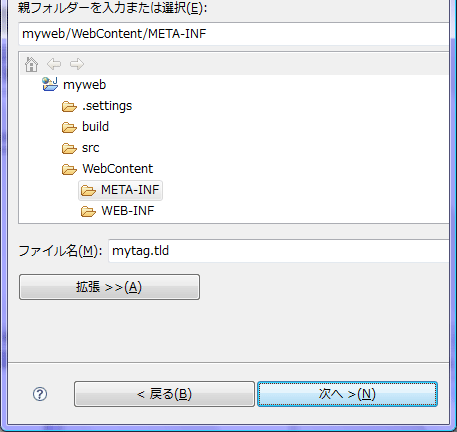The height and width of the screenshot is (432, 457).
Task: Click the build folder icon
Action: click(x=69, y=127)
